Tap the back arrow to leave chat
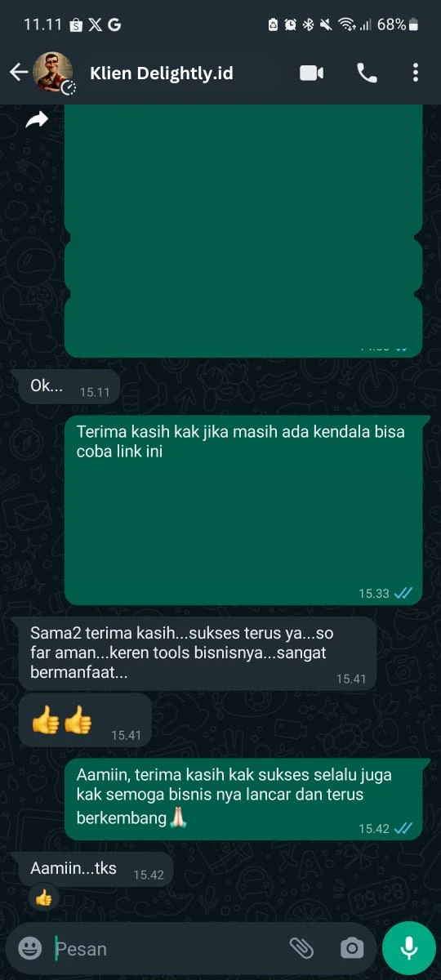The width and height of the screenshot is (441, 980). coord(19,73)
